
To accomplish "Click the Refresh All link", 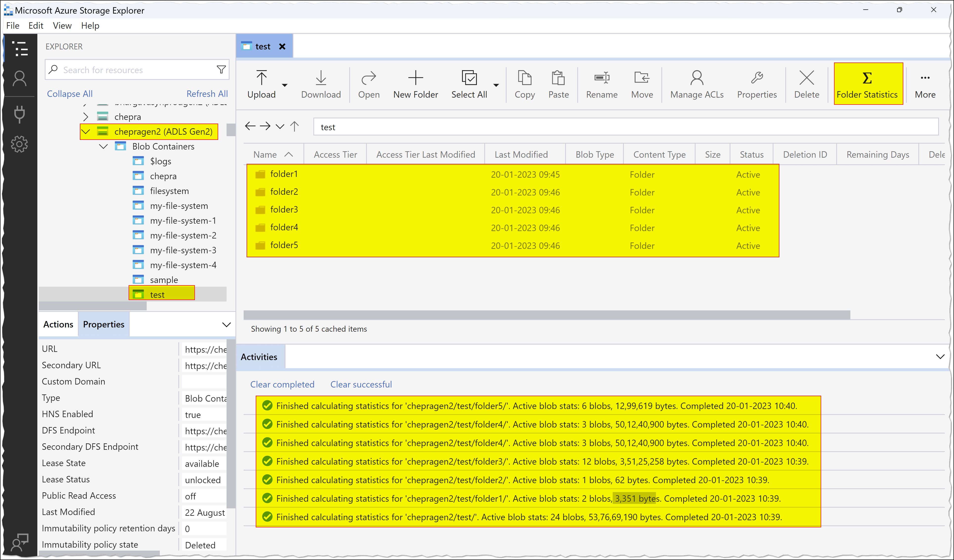I will [207, 93].
